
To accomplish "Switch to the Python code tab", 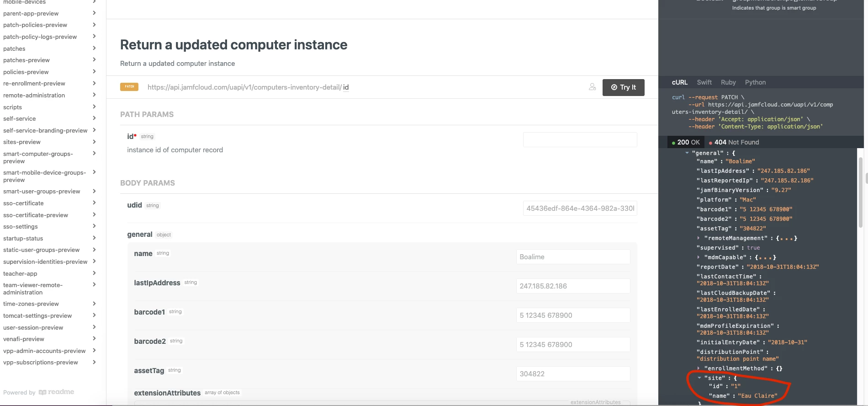I will point(755,82).
